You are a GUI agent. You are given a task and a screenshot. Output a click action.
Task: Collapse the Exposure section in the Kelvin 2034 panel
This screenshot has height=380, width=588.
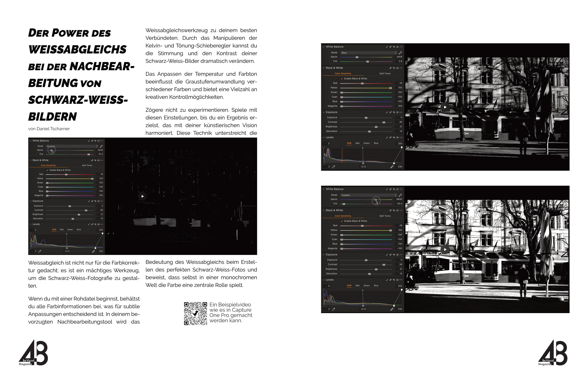(x=31, y=201)
